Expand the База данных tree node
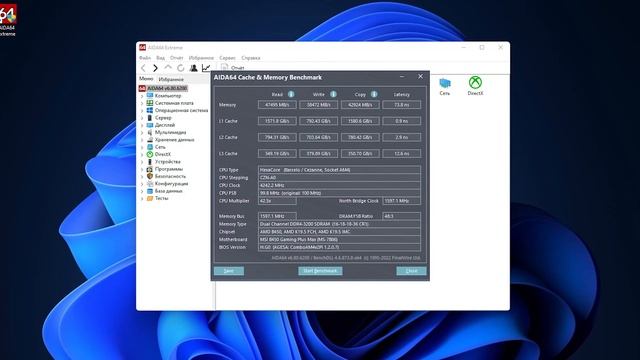The image size is (640, 360). (x=142, y=191)
